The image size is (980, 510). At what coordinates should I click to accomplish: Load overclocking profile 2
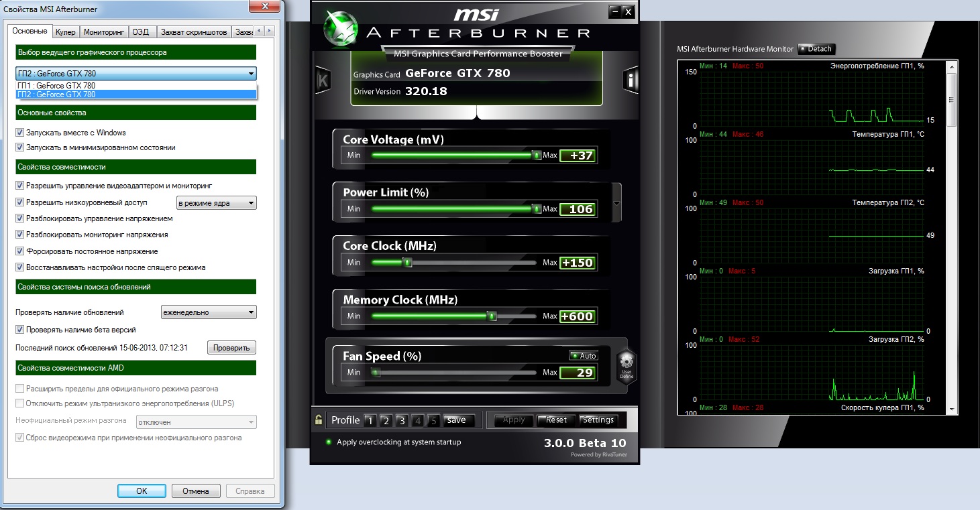click(x=386, y=421)
